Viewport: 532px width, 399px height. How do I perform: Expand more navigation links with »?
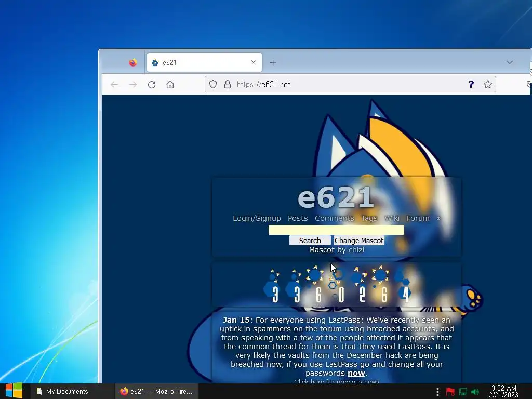(438, 219)
